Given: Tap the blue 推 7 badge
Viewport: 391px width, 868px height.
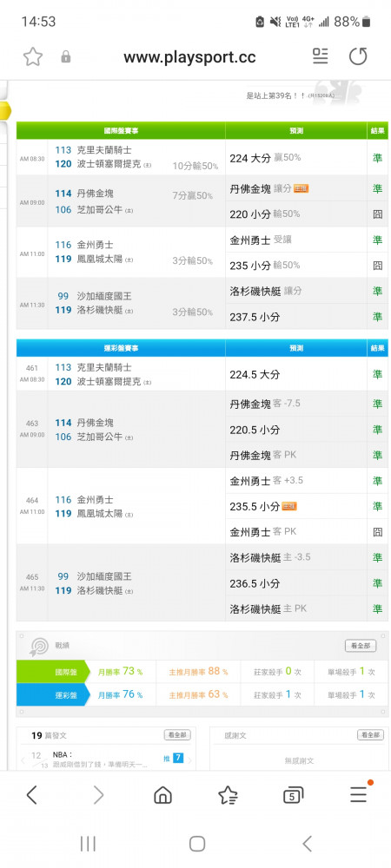Looking at the screenshot, I should point(174,758).
